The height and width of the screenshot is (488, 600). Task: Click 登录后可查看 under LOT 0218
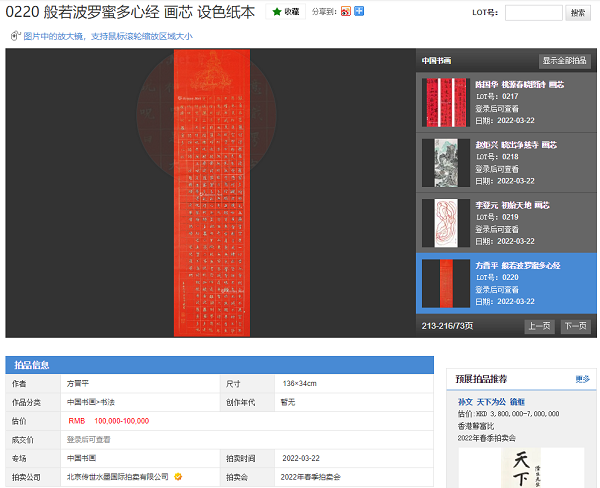pyautogui.click(x=497, y=169)
